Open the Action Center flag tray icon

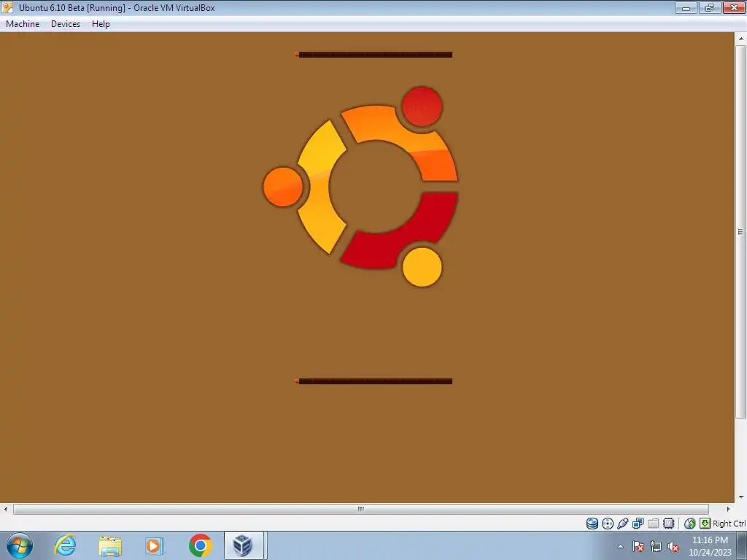(638, 547)
